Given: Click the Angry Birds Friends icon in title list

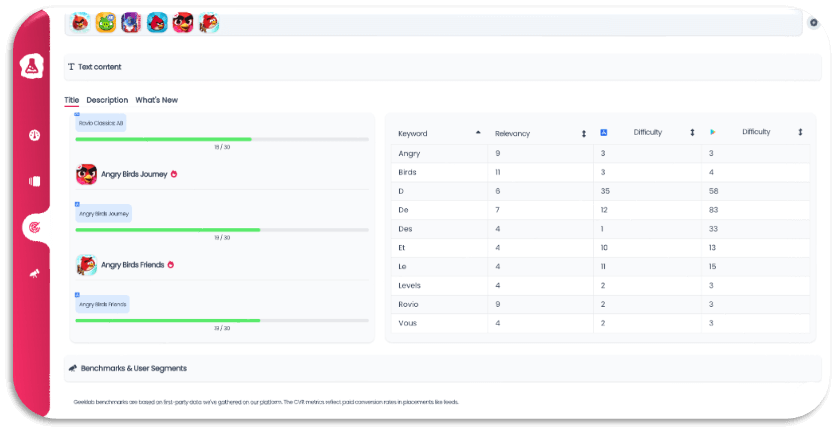Looking at the screenshot, I should coord(86,265).
